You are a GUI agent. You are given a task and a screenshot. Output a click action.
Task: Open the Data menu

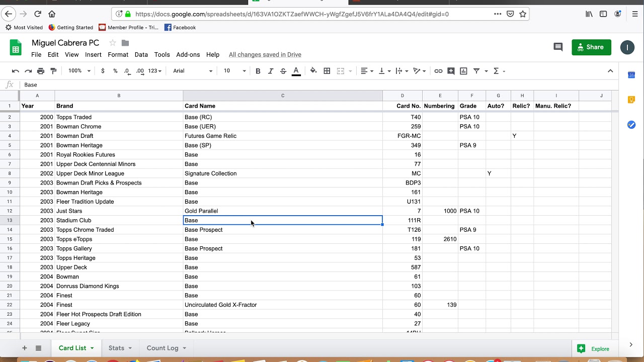[141, 54]
